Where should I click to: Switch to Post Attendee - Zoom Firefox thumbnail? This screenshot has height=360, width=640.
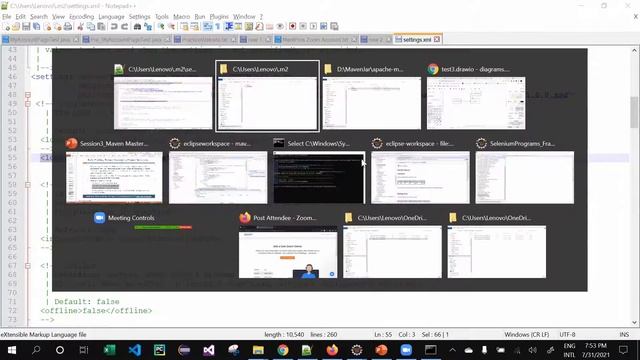click(288, 245)
